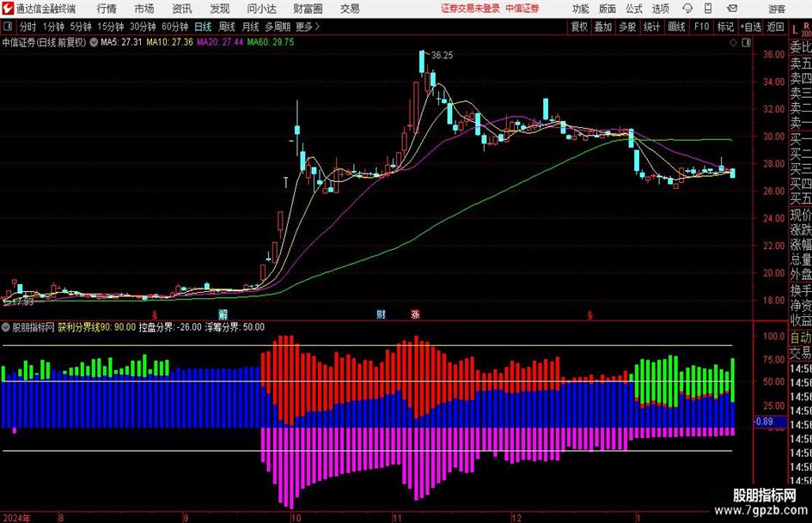Open the 多周期 view
The width and height of the screenshot is (812, 523).
coord(278,27)
